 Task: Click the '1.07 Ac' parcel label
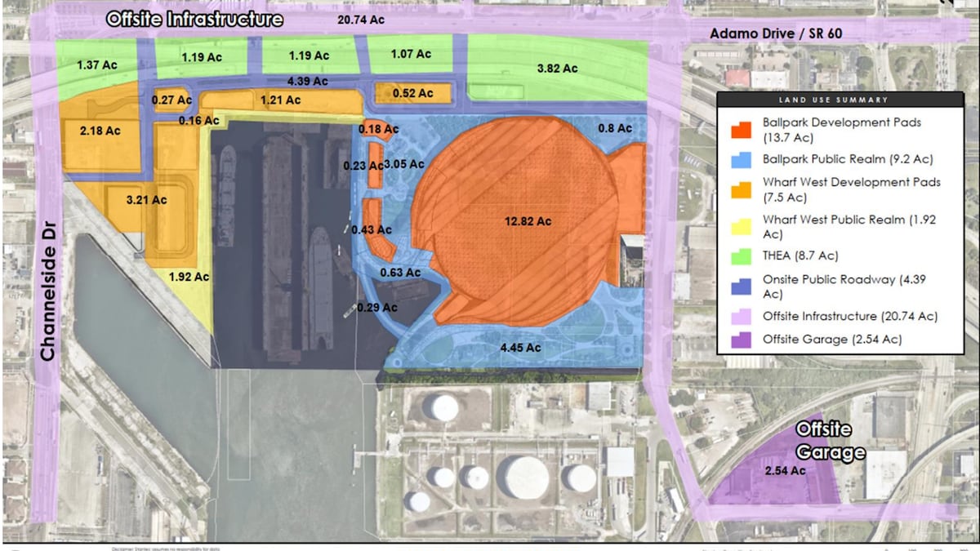point(411,54)
